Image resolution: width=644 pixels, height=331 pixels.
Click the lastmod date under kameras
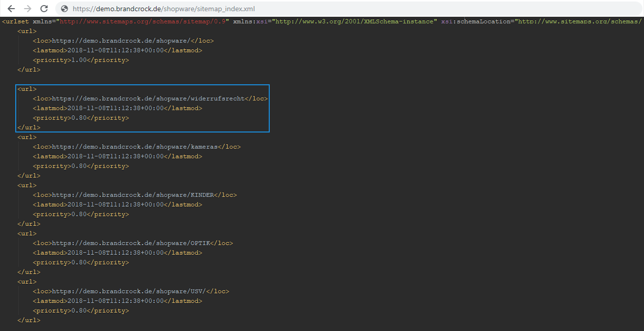click(116, 156)
